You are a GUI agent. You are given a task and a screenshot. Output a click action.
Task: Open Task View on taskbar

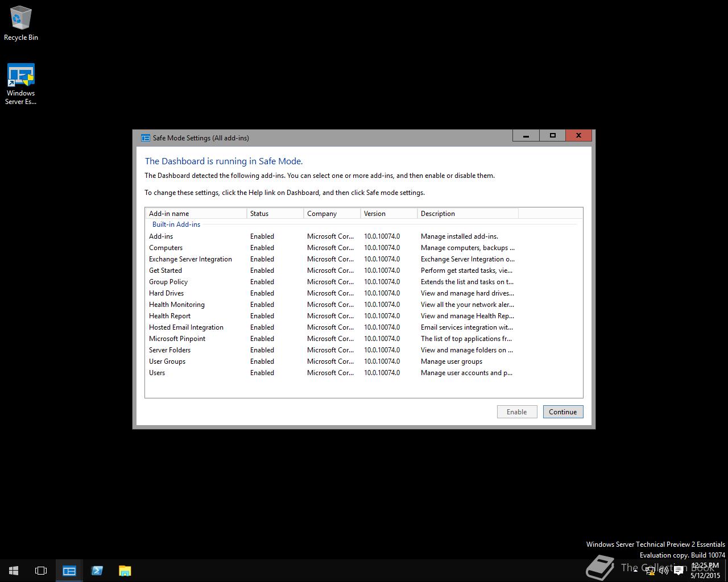pyautogui.click(x=41, y=571)
